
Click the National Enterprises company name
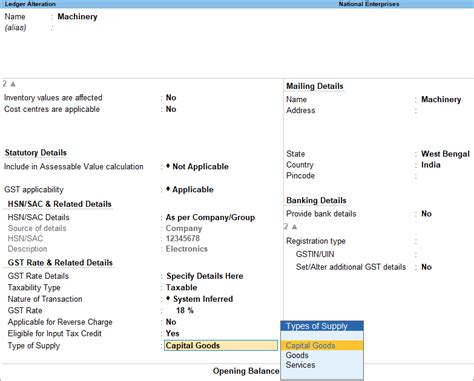point(369,4)
